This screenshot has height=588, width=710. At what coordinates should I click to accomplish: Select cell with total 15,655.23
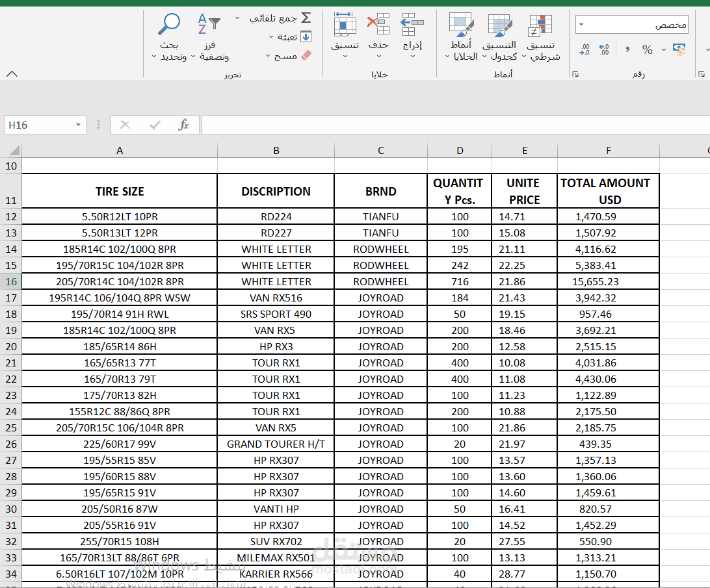[608, 281]
